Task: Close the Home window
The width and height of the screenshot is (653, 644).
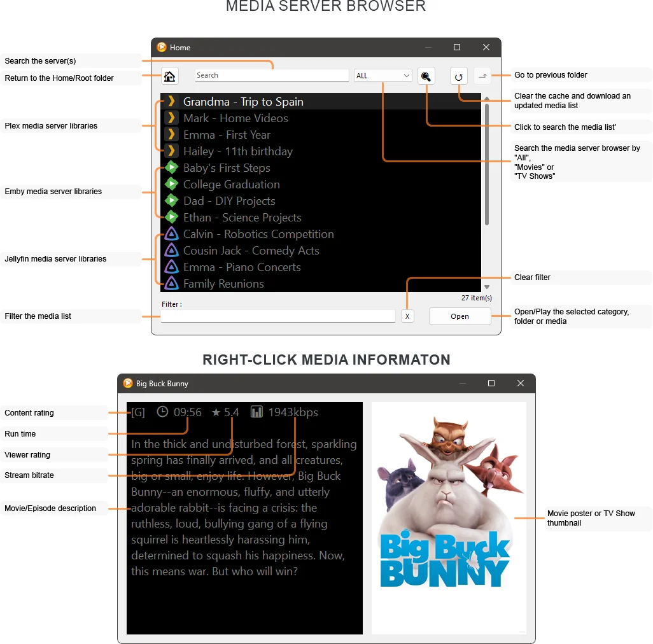Action: point(486,47)
